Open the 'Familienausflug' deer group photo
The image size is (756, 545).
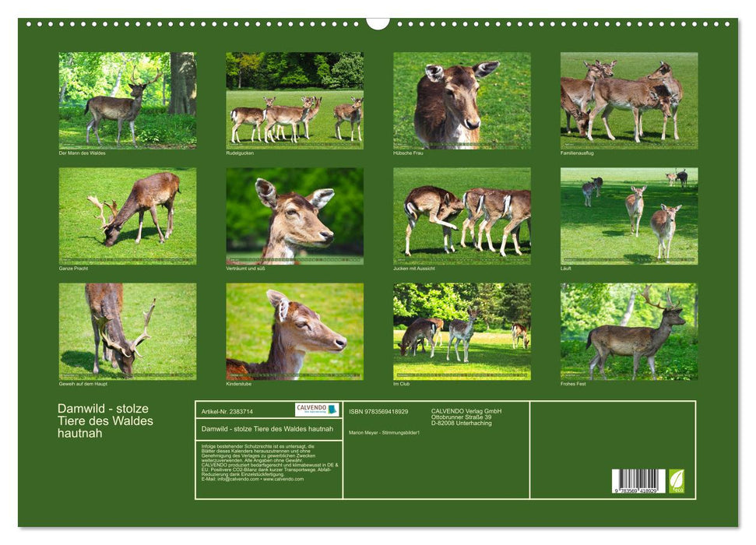click(629, 100)
